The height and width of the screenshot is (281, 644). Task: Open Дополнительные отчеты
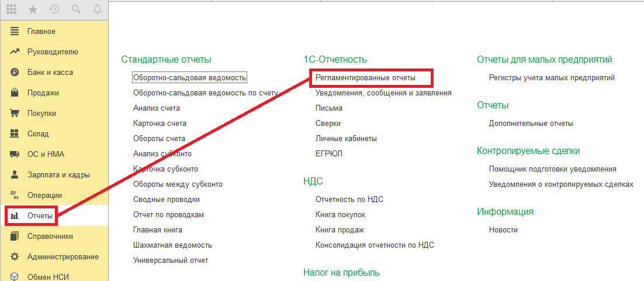coord(531,124)
